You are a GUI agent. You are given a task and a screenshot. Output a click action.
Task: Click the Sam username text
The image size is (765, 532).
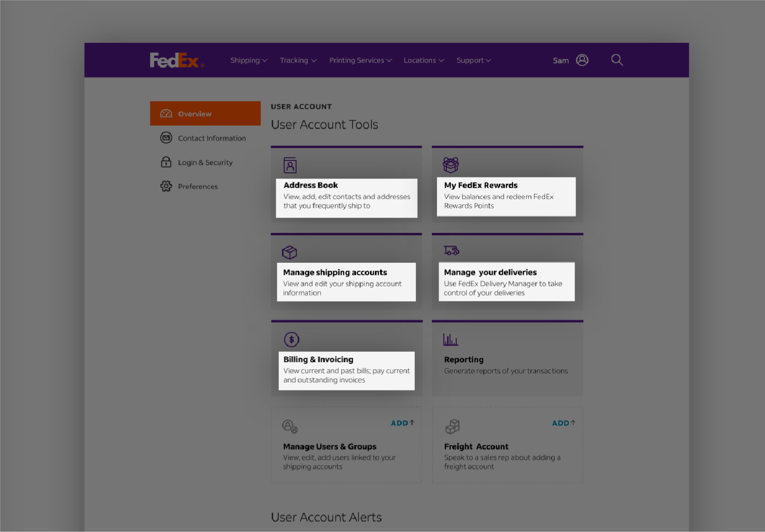561,61
